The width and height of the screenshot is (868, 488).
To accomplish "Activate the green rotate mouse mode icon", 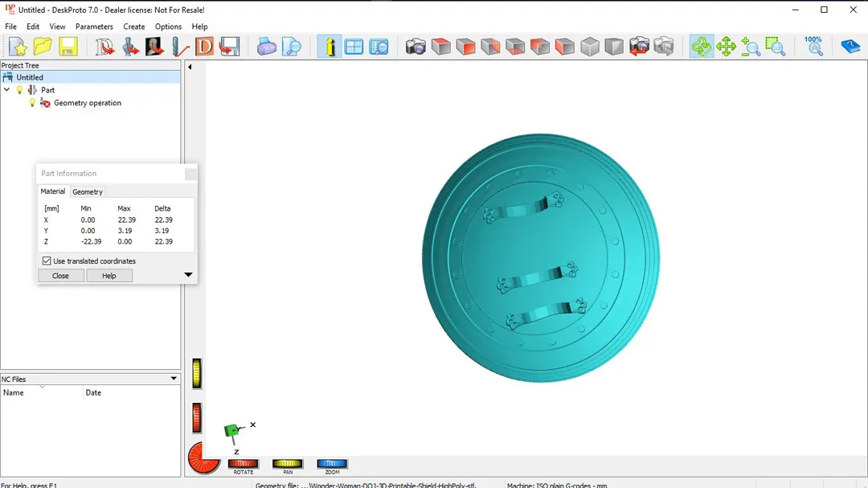I will [702, 47].
